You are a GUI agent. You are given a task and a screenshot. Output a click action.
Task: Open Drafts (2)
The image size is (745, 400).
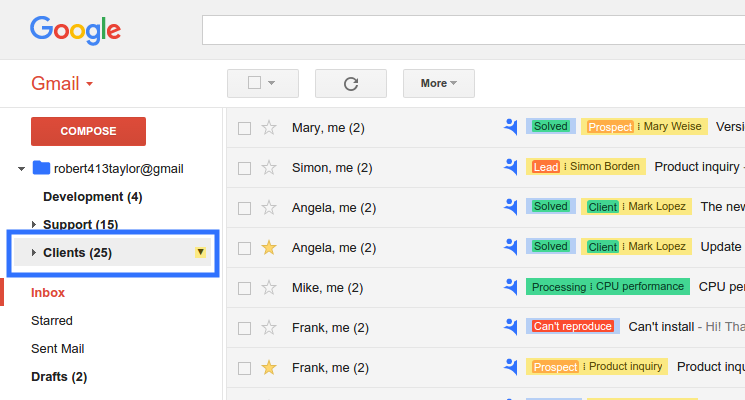(59, 377)
